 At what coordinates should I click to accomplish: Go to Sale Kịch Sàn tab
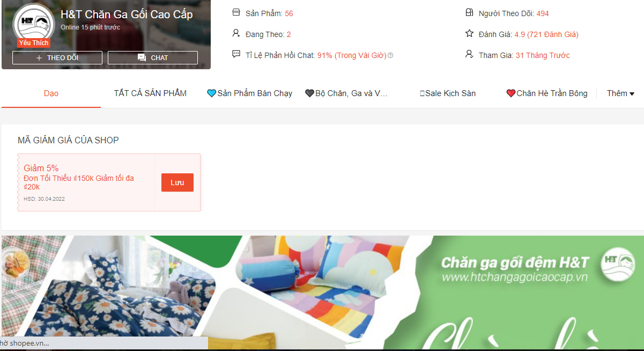(448, 93)
